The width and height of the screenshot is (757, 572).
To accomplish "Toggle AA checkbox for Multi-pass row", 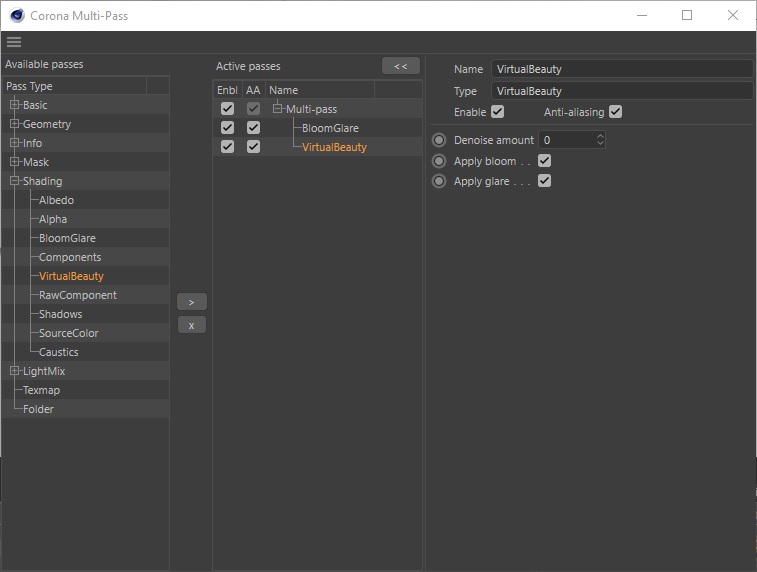I will pyautogui.click(x=253, y=109).
